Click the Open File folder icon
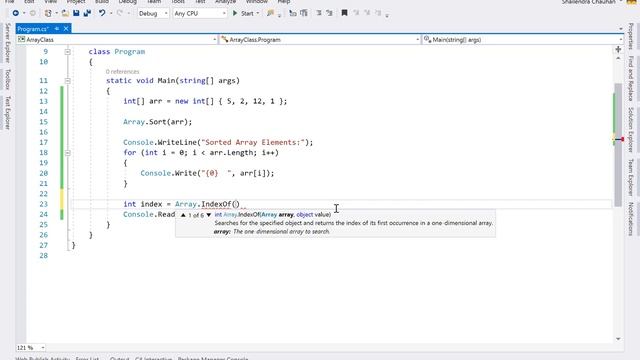 coord(65,13)
